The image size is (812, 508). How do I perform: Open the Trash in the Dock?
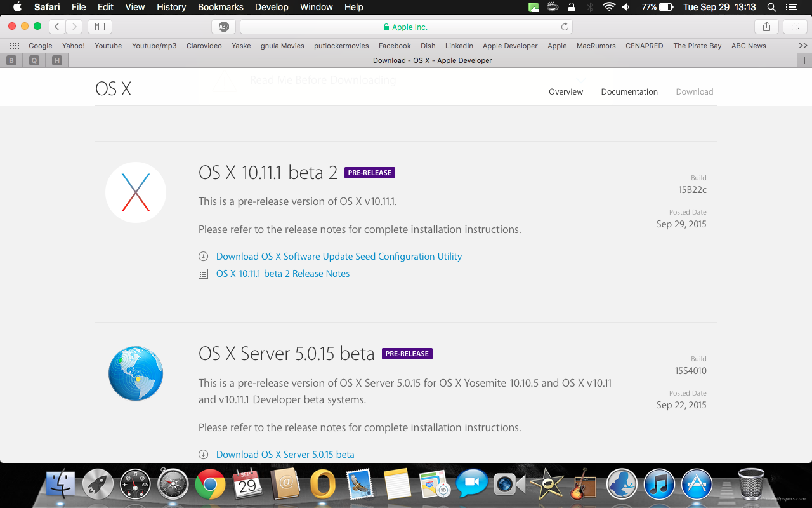[x=752, y=485]
